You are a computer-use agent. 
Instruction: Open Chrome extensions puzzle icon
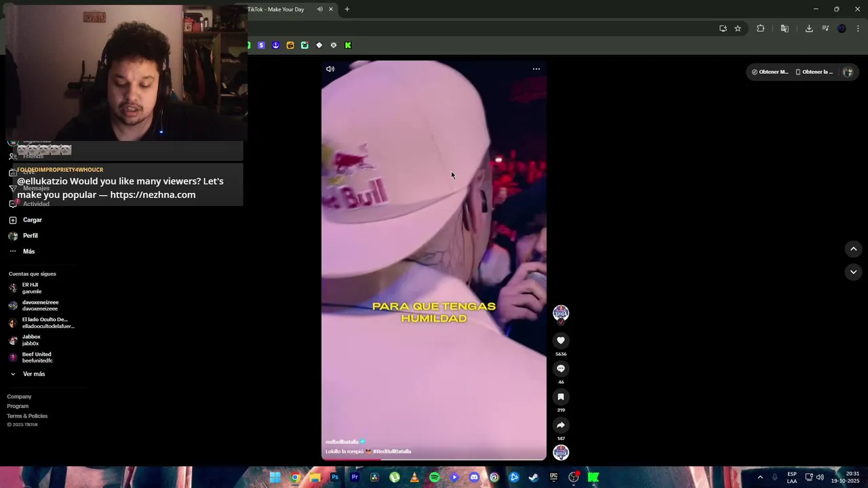pyautogui.click(x=761, y=28)
